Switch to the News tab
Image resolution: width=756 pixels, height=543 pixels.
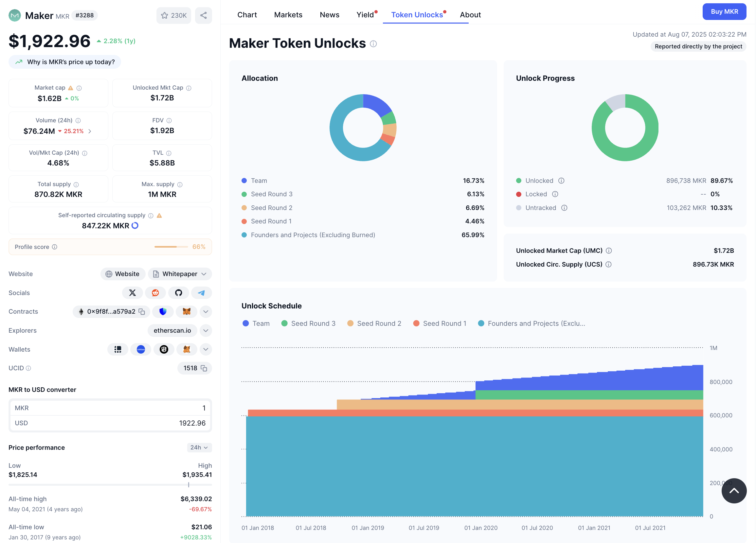point(329,15)
